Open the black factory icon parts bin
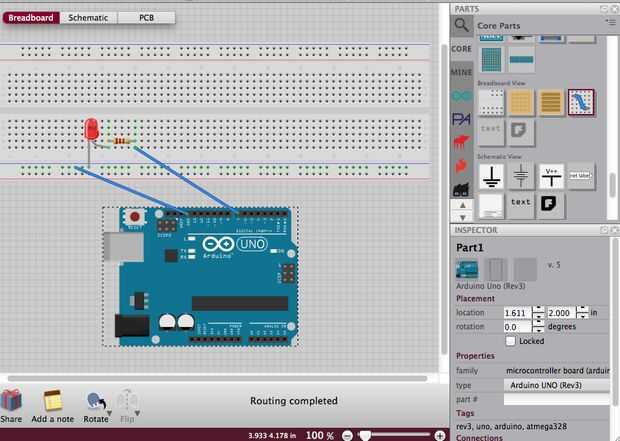Image resolution: width=620 pixels, height=441 pixels. (461, 189)
